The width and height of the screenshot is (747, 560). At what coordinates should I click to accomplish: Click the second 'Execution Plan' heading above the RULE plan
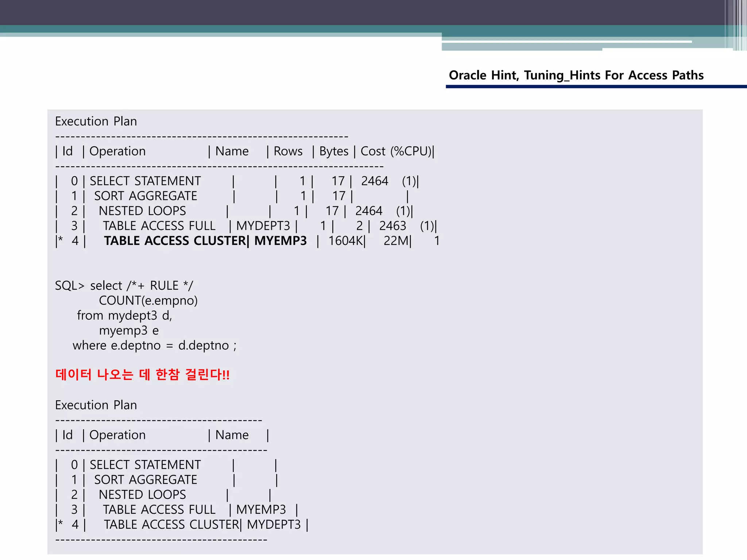96,405
